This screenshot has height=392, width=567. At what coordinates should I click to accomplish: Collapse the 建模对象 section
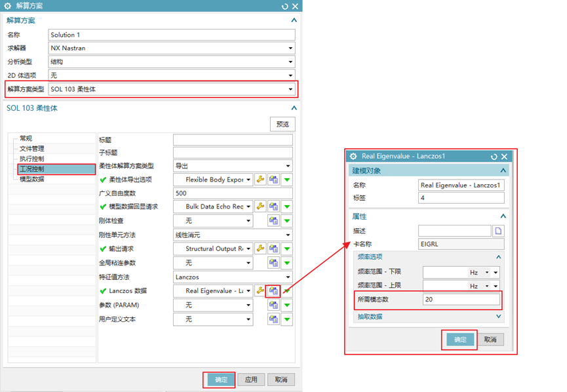click(503, 170)
